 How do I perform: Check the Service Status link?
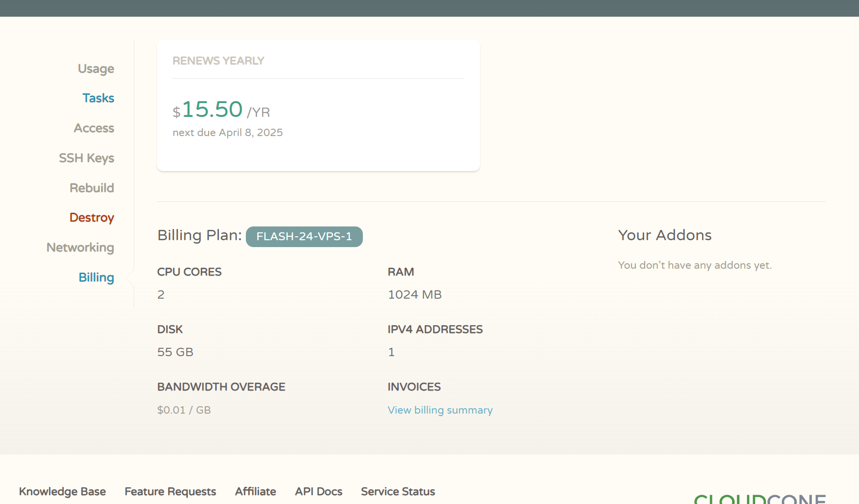pyautogui.click(x=398, y=492)
